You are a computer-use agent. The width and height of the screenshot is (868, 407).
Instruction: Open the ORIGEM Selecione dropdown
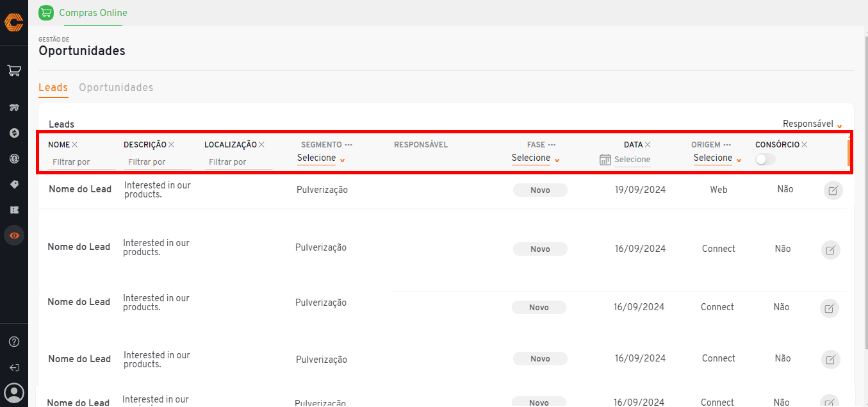click(x=717, y=158)
